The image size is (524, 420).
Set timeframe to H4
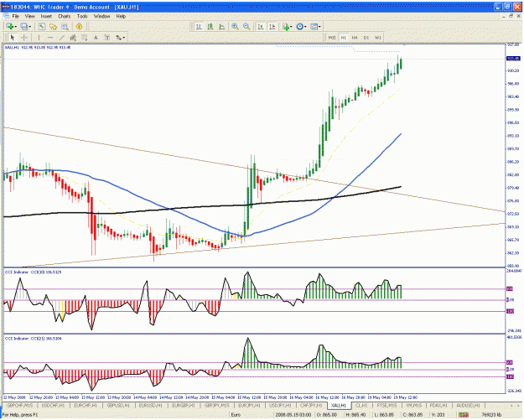[355, 38]
